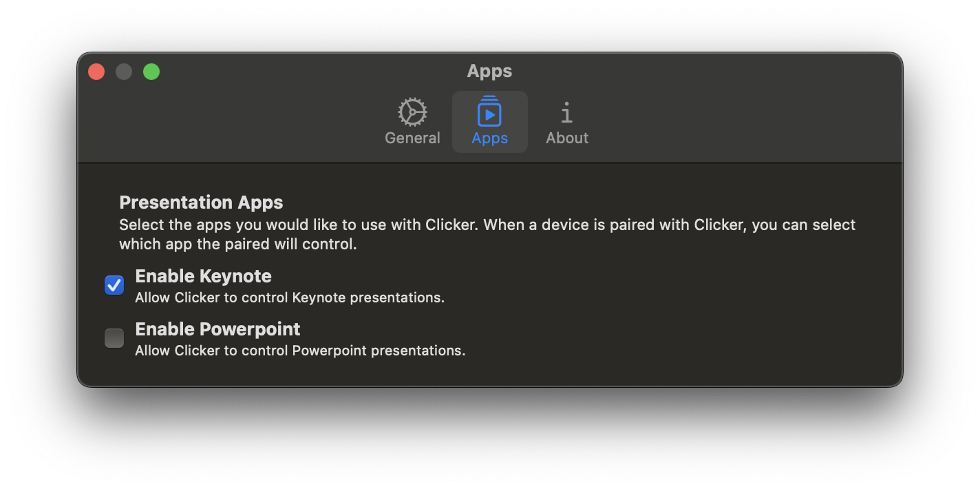Click the green zoom window button
Screen dimensions: 980x489
point(151,72)
